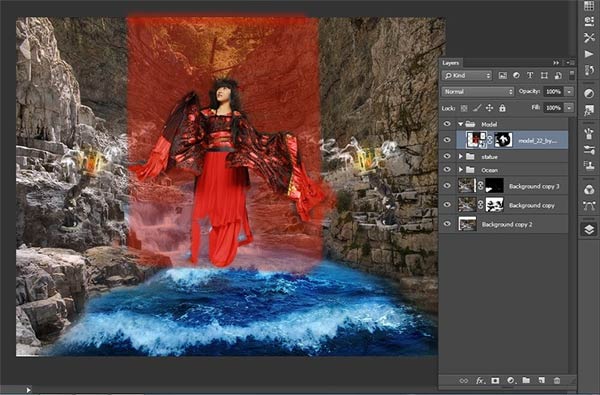Screen dimensions: 600x395
Task: Create new fill or adjustment layer
Action: coord(511,380)
